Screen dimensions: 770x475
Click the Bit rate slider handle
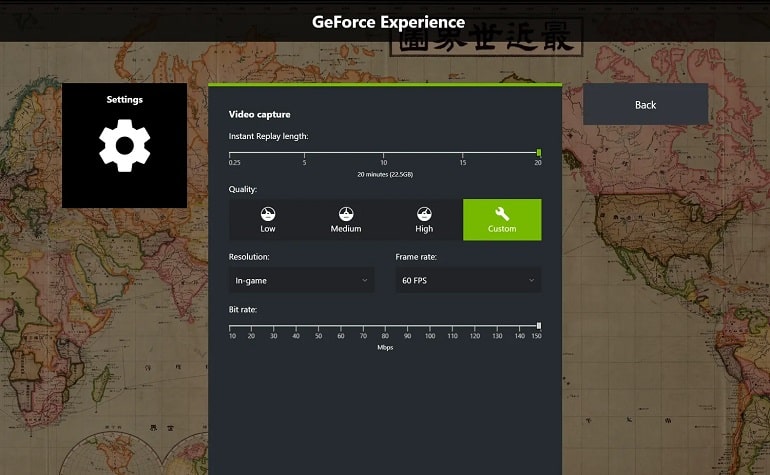(539, 326)
